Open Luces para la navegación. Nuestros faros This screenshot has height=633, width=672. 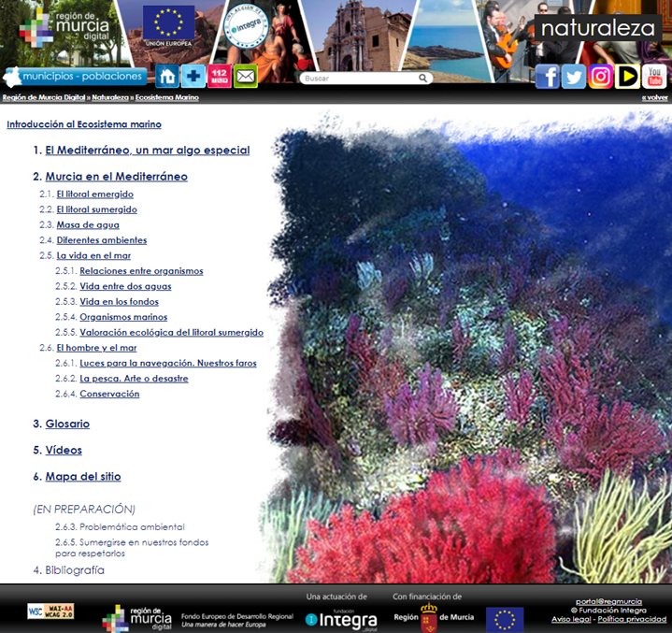(168, 363)
